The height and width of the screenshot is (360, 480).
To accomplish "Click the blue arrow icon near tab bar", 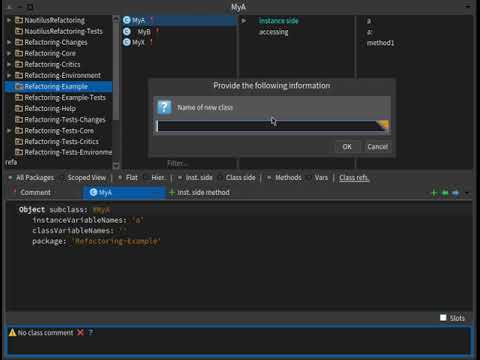I will pyautogui.click(x=456, y=193).
